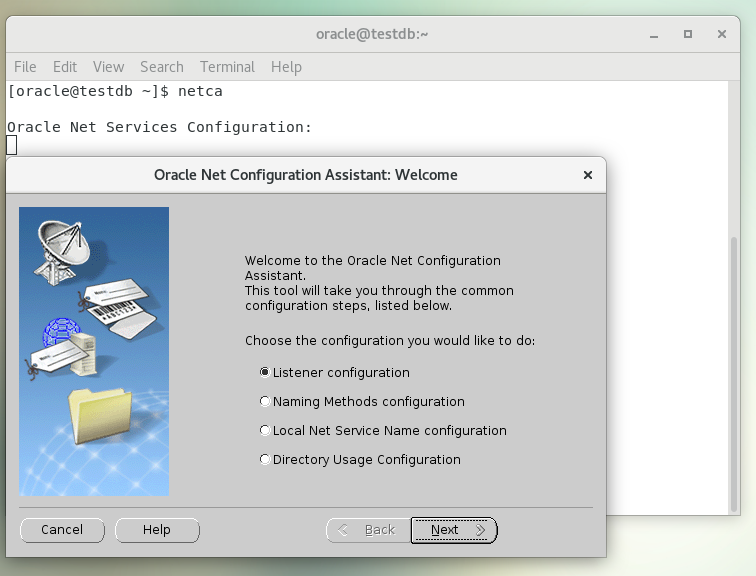Viewport: 756px width, 576px height.
Task: Click the greyed-out Back button
Action: click(x=367, y=530)
